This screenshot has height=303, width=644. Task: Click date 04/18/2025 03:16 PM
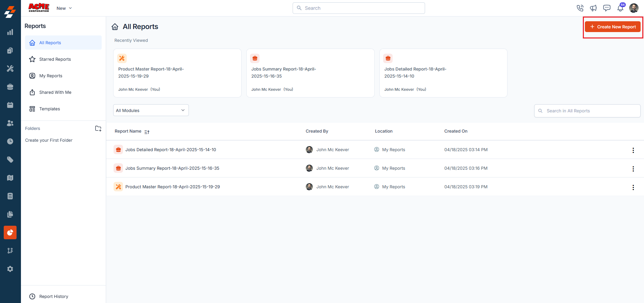(x=466, y=168)
